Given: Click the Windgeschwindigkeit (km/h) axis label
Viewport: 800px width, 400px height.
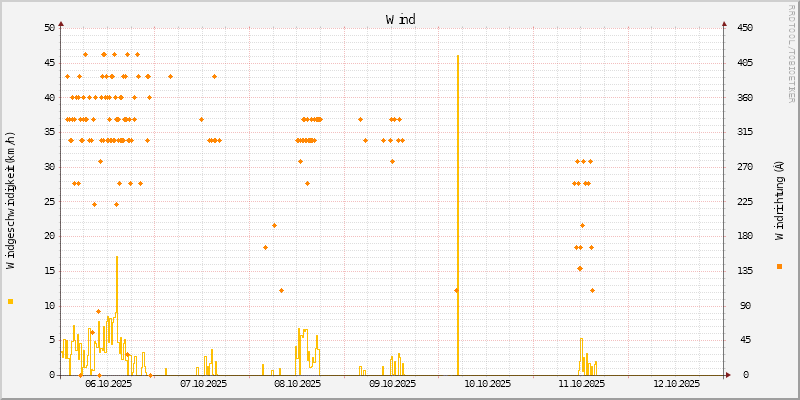Looking at the screenshot, I should (11, 200).
